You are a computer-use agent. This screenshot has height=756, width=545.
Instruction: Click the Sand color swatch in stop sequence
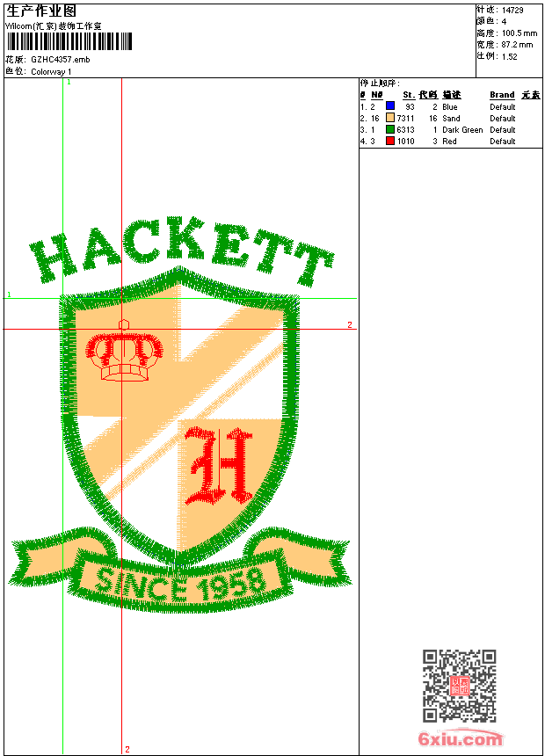[390, 118]
